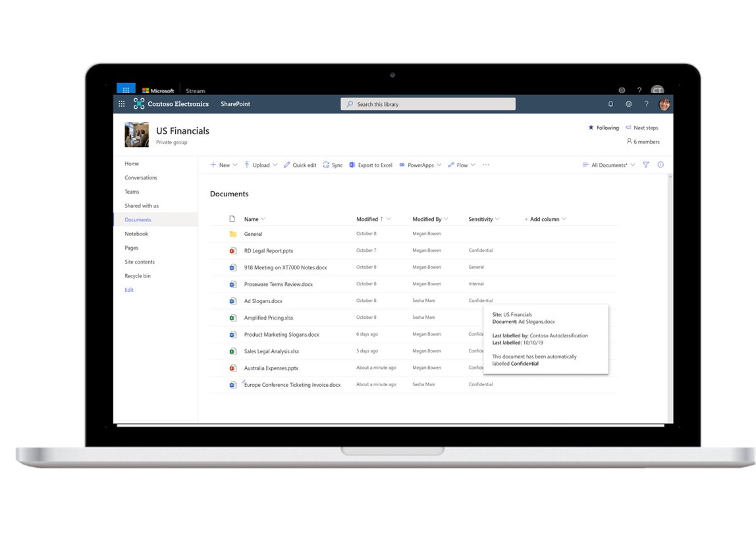Open Europe Conference Ticketing Invoice.docx
Screen dimensions: 756x541
click(292, 385)
